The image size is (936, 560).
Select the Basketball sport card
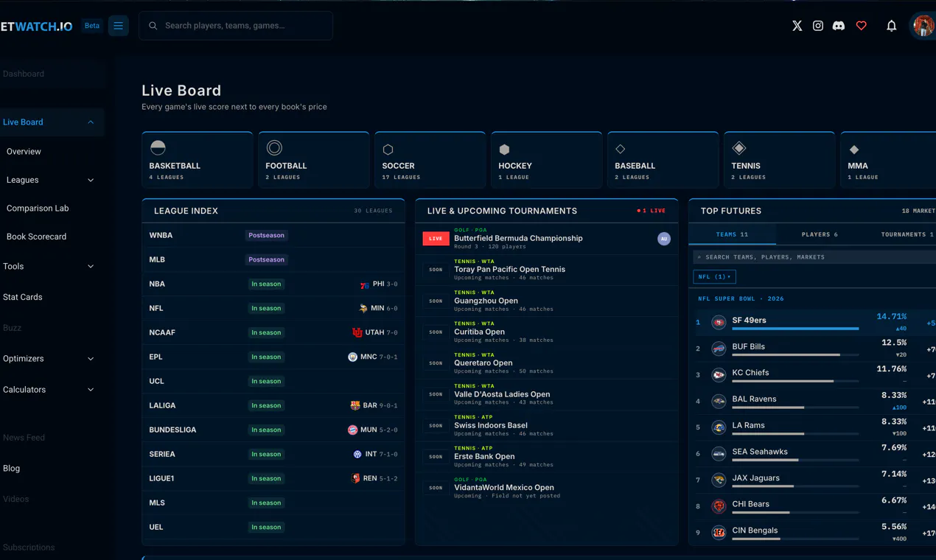tap(197, 160)
